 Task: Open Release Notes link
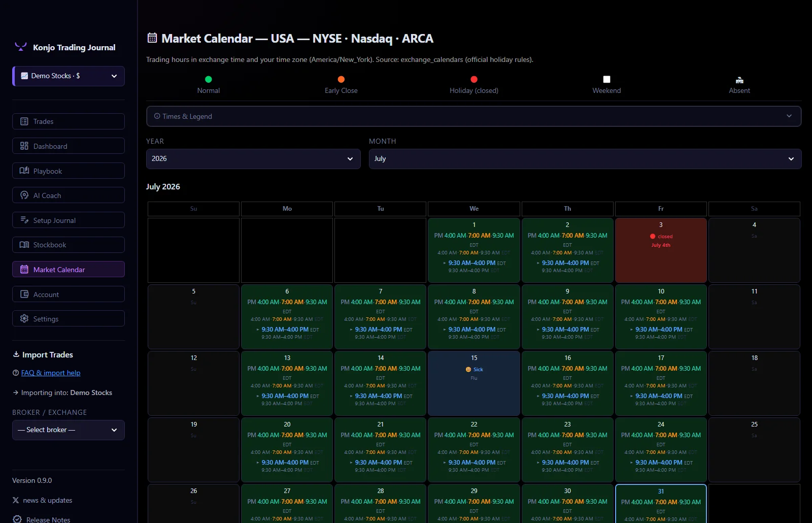pos(48,519)
